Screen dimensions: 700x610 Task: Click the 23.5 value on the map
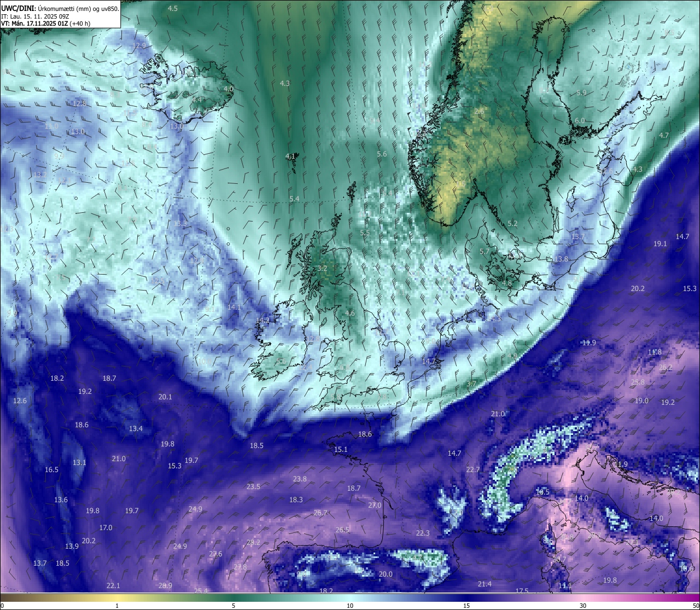(x=253, y=486)
